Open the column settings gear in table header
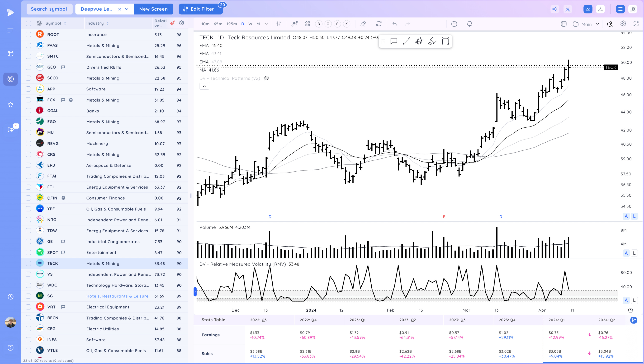644x364 pixels. click(182, 23)
